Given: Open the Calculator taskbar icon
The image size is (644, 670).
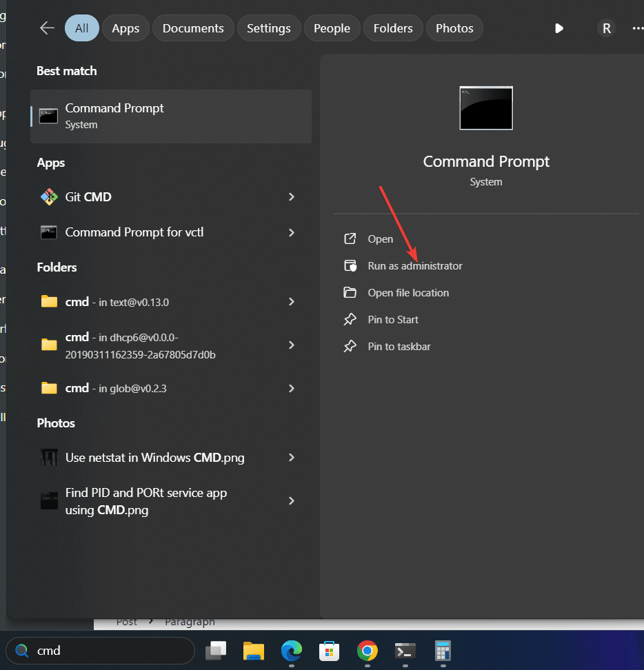Looking at the screenshot, I should pyautogui.click(x=442, y=651).
